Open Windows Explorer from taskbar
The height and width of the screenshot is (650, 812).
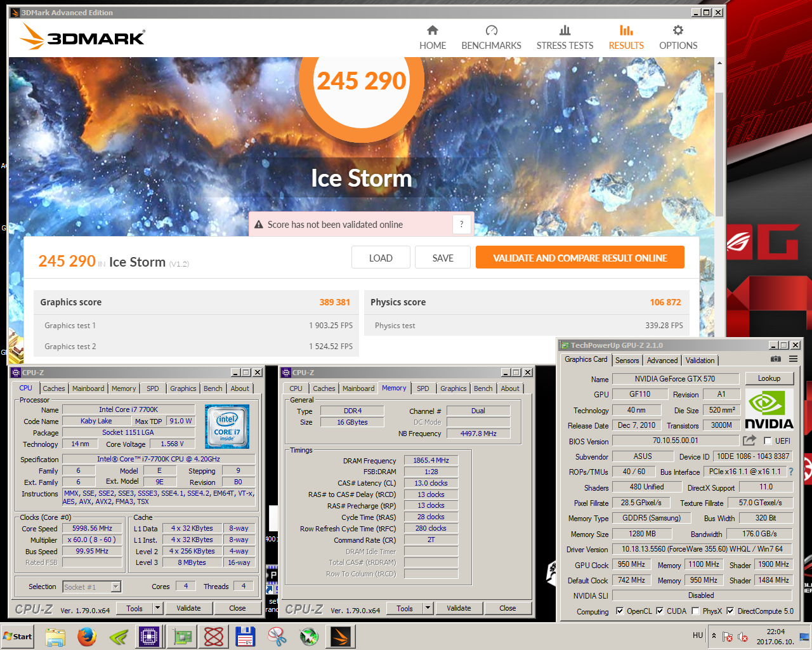pos(55,636)
